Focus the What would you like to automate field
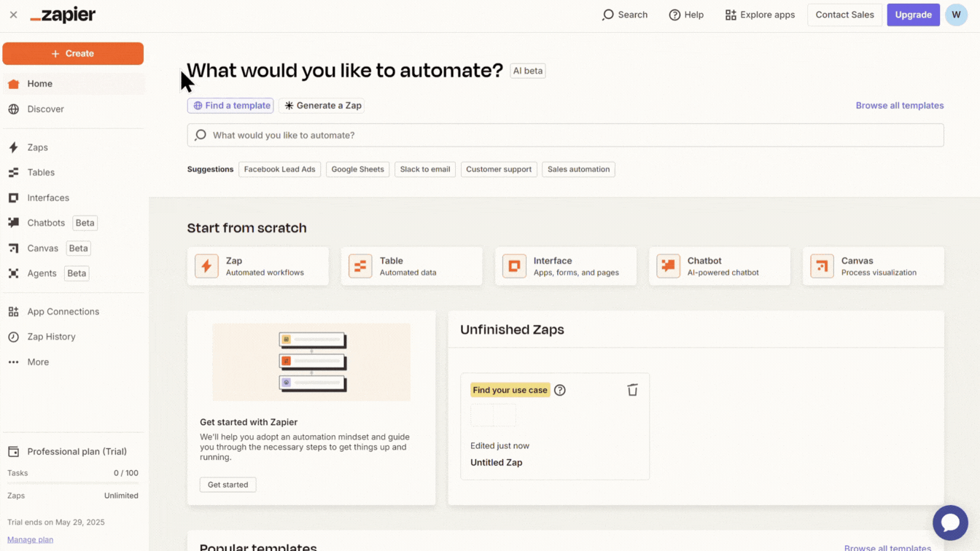980x551 pixels. [565, 135]
